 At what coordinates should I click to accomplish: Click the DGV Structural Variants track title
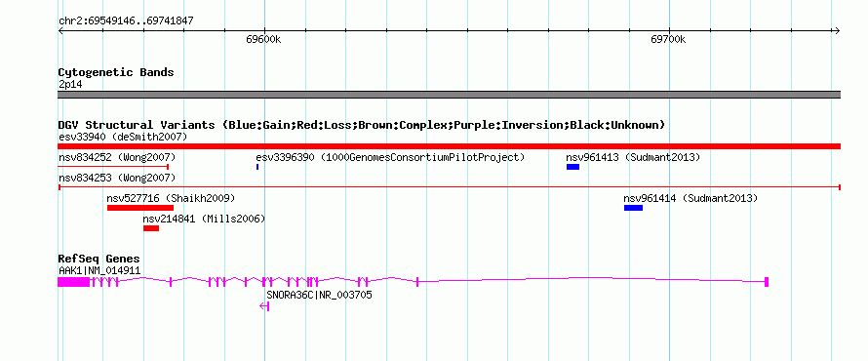(x=362, y=125)
